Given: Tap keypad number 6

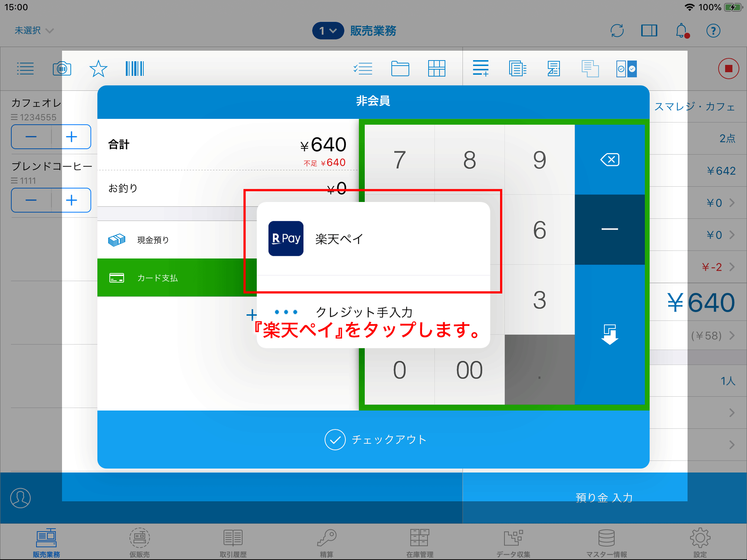Looking at the screenshot, I should click(x=539, y=230).
